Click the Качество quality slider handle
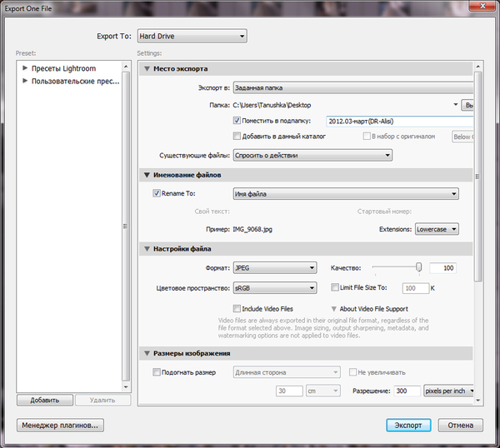This screenshot has width=500, height=448. (418, 267)
